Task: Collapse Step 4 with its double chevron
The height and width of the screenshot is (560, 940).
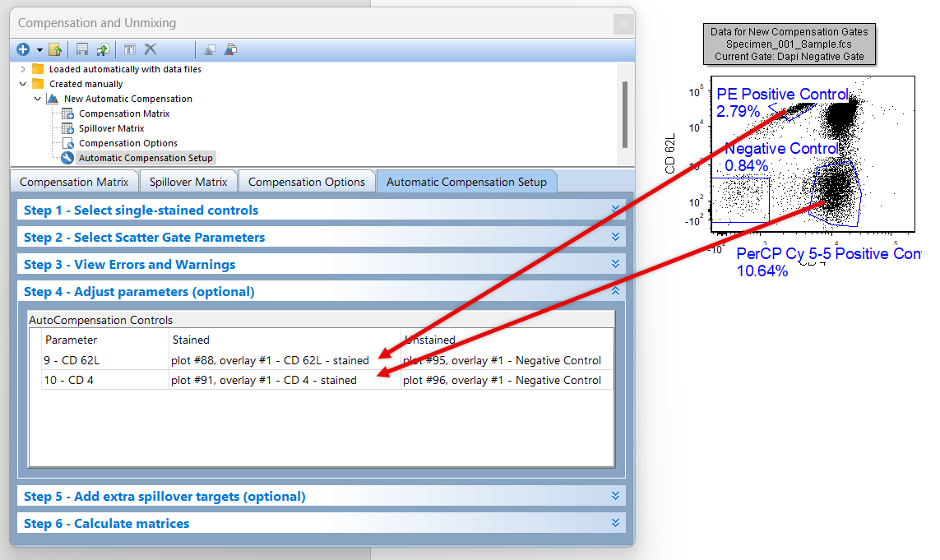Action: click(615, 290)
